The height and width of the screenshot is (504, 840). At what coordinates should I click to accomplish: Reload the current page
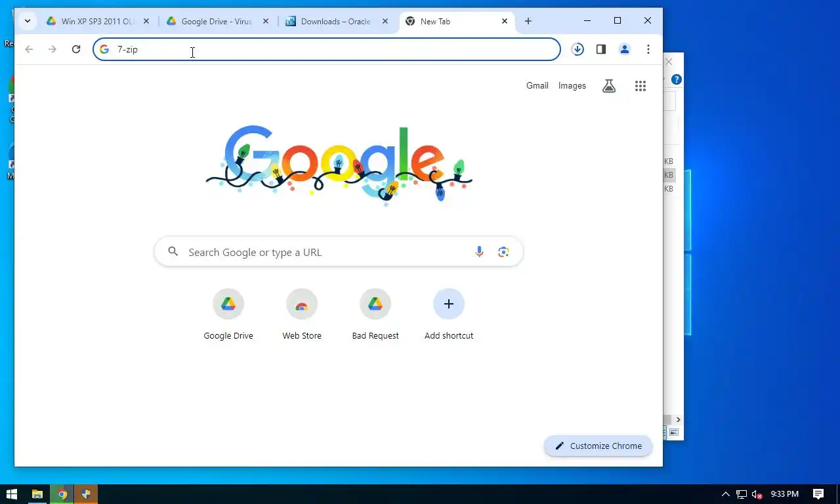[x=76, y=49]
